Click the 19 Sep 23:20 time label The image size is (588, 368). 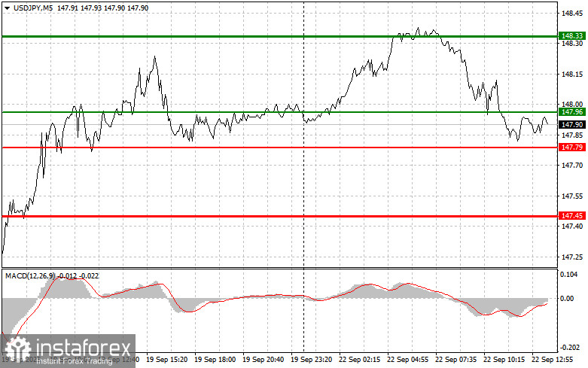[311, 360]
